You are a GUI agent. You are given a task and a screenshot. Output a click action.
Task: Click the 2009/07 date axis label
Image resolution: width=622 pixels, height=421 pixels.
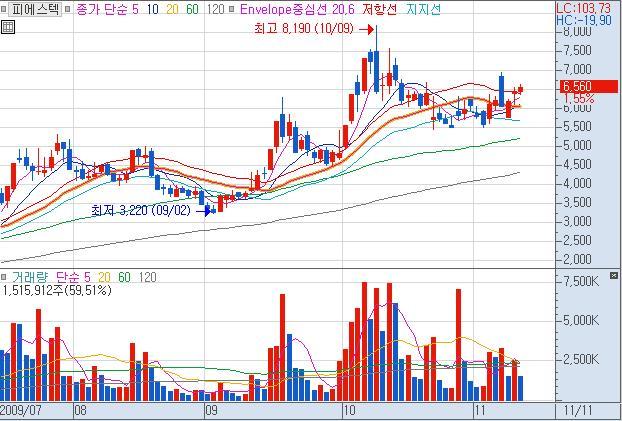pos(23,410)
